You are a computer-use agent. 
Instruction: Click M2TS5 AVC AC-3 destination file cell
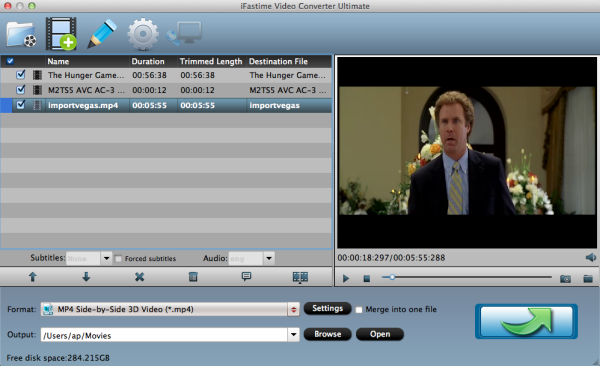point(288,90)
